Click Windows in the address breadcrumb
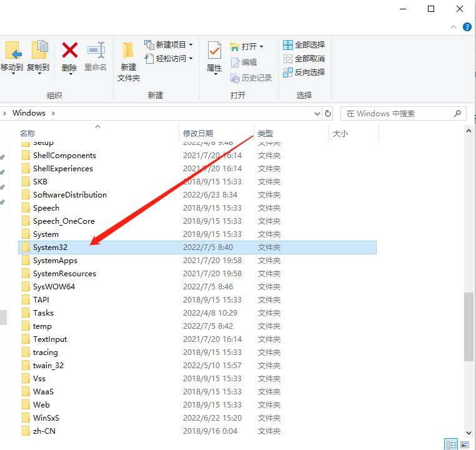 pos(29,113)
